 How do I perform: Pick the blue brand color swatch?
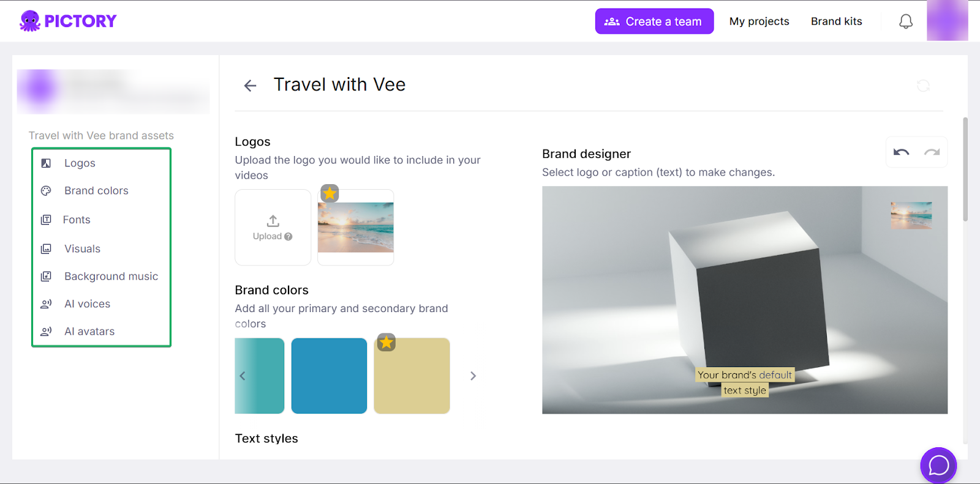(x=329, y=376)
